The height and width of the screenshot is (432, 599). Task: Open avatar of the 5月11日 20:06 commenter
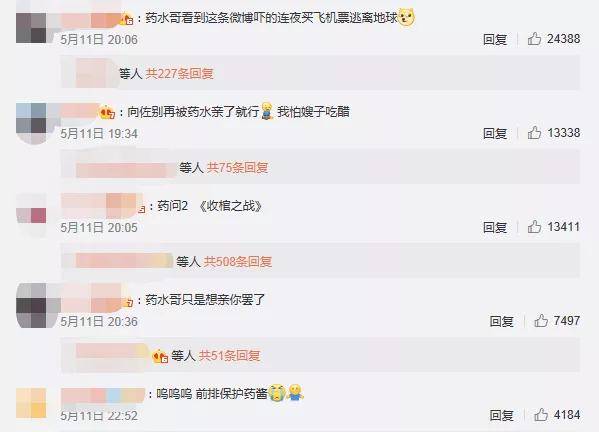coord(31,28)
